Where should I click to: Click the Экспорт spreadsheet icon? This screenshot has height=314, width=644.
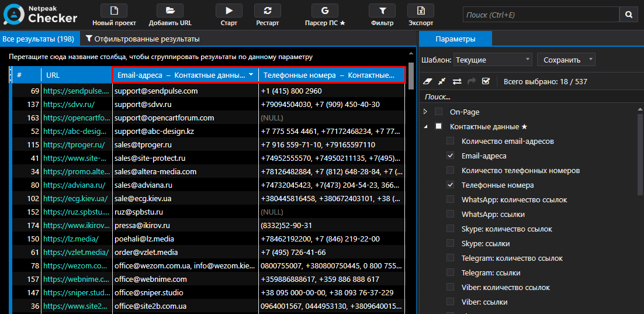(421, 11)
